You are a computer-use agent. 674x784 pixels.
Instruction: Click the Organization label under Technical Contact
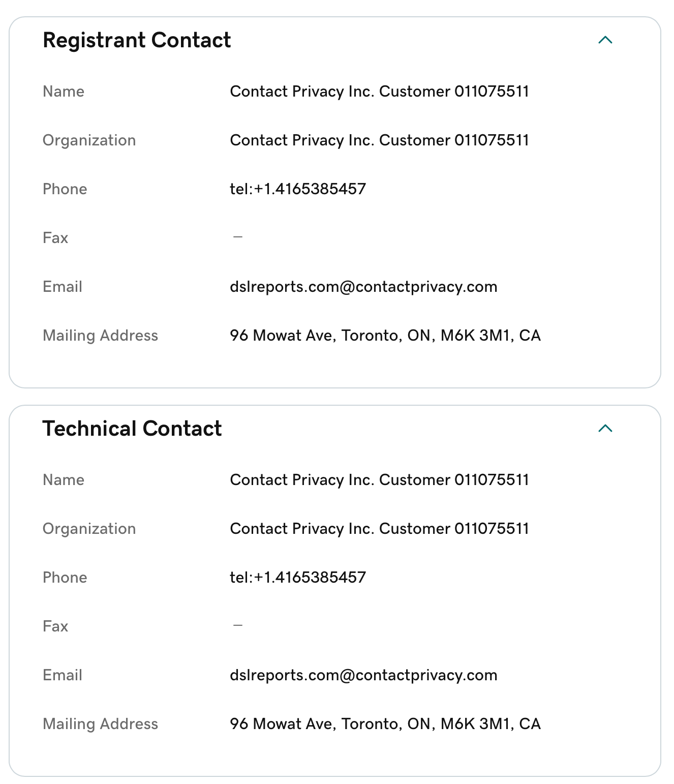coord(89,529)
